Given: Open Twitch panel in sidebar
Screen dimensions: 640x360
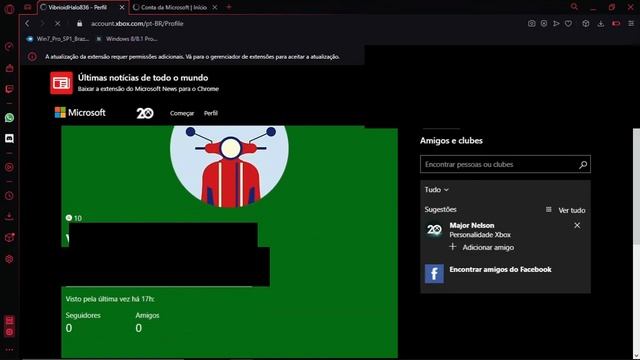Looking at the screenshot, I should [9, 89].
